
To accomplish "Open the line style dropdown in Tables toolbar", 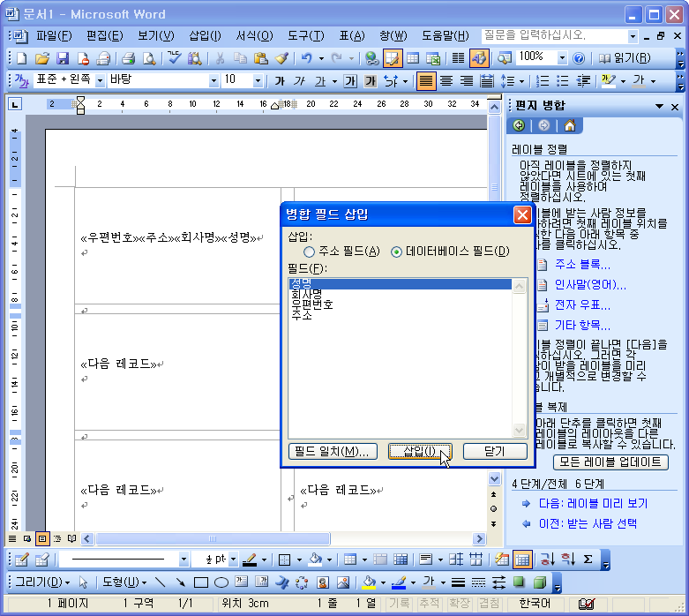I will pos(183,560).
